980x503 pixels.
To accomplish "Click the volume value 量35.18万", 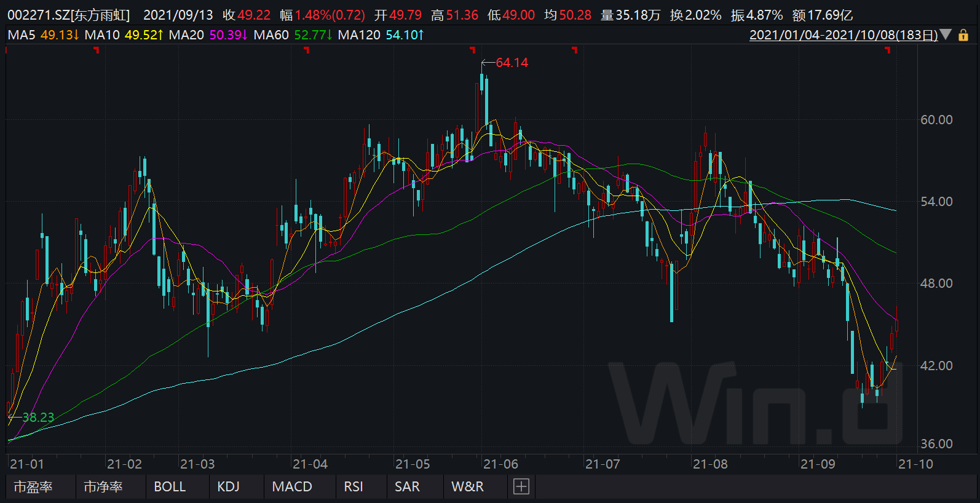I will pyautogui.click(x=631, y=15).
